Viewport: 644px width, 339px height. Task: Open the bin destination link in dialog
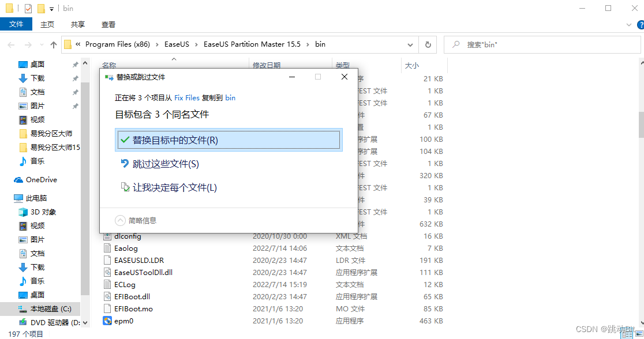coord(230,97)
